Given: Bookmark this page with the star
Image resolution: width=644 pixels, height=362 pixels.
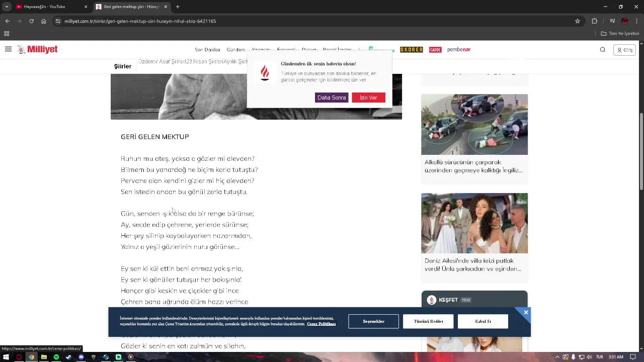Looking at the screenshot, I should point(578,21).
